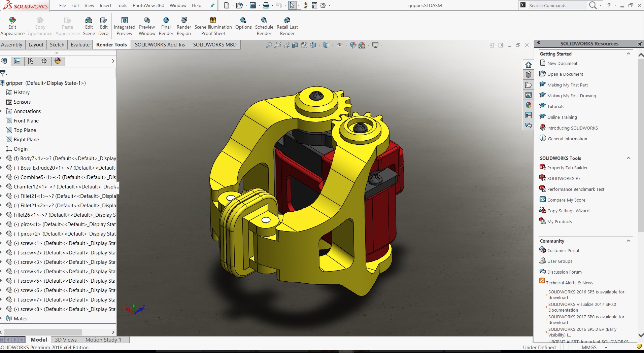Collapse the SOLIDWORKS Tools section
Screen dimensions: 644x353
628,158
